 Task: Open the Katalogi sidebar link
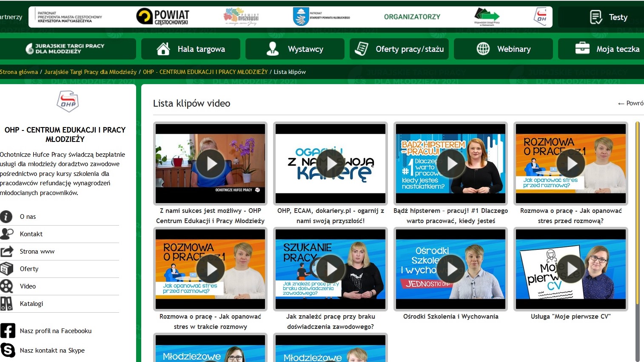[31, 304]
